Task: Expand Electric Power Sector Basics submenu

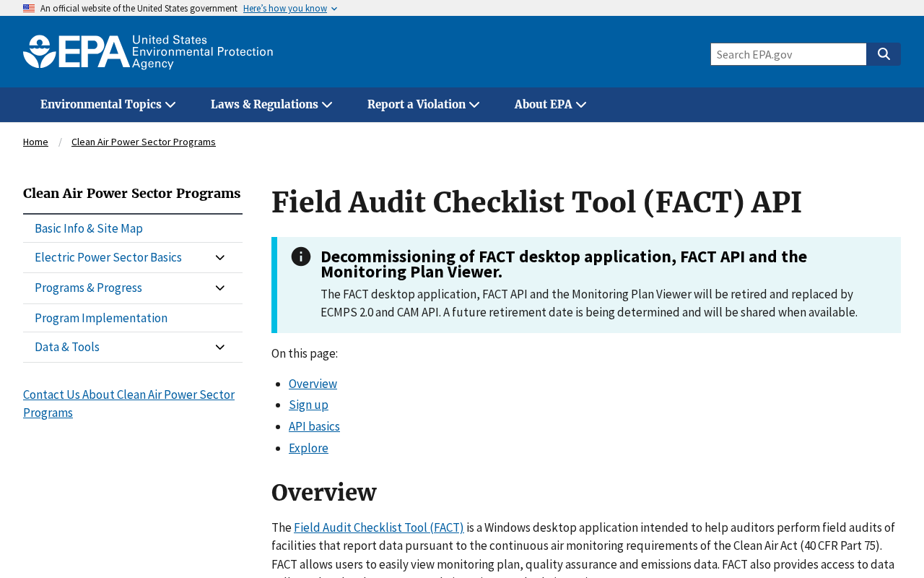Action: point(220,258)
